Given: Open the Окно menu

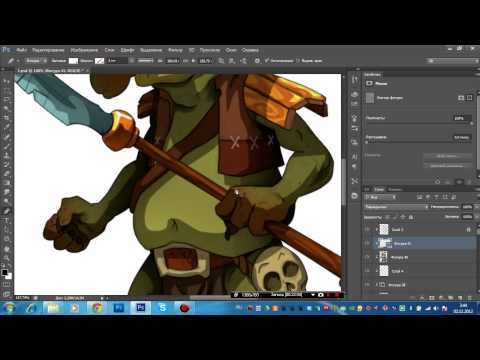Looking at the screenshot, I should click(x=231, y=50).
